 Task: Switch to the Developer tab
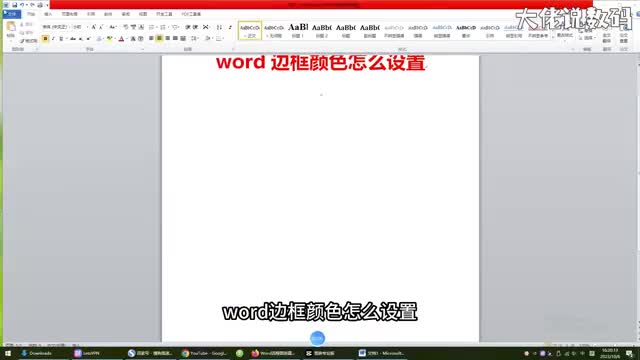tap(164, 14)
